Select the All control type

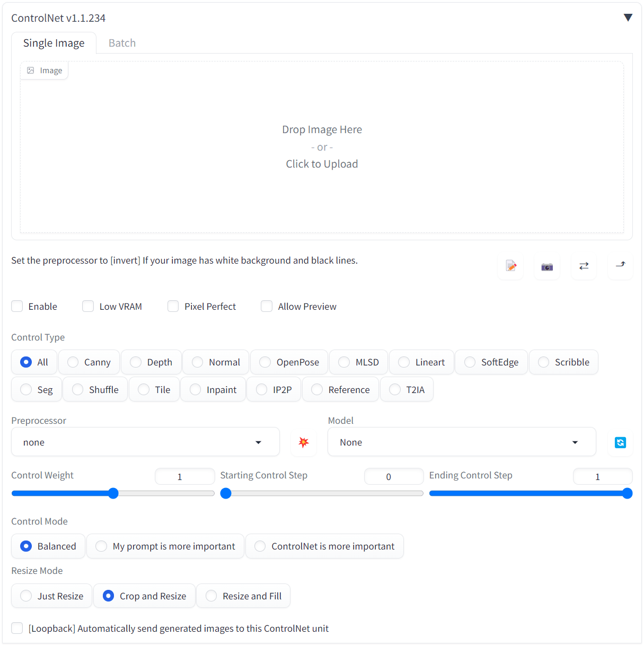point(34,362)
